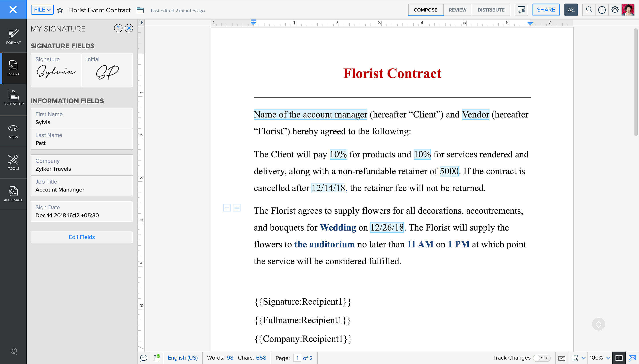The height and width of the screenshot is (364, 639).
Task: Click the Information icon in top bar
Action: click(x=602, y=10)
